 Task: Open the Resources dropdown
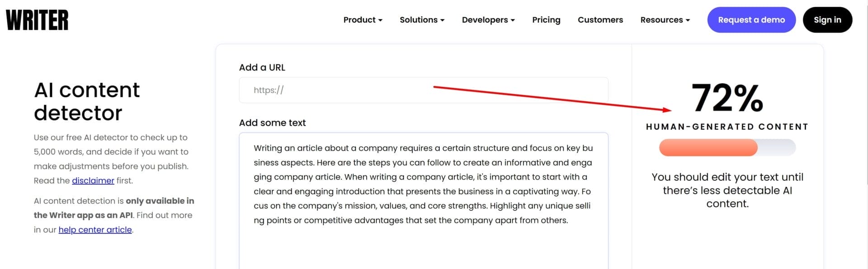pos(665,20)
